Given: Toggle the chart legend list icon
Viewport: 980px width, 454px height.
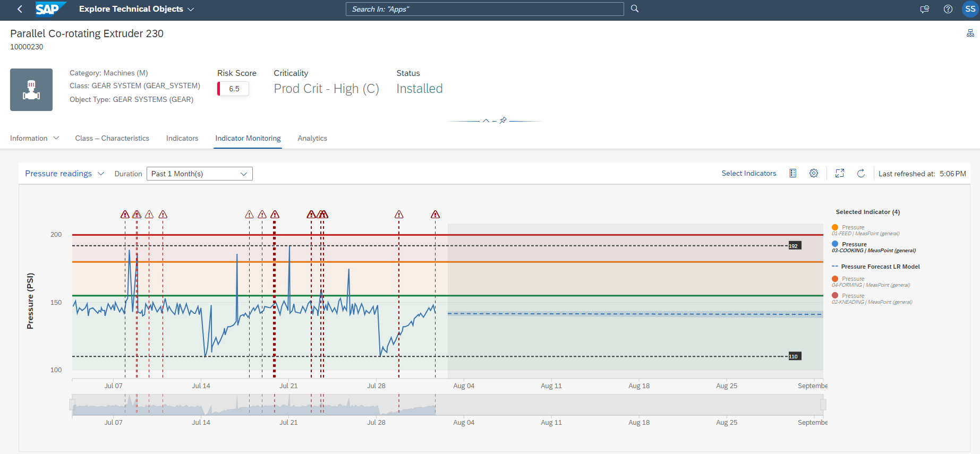Looking at the screenshot, I should 793,173.
